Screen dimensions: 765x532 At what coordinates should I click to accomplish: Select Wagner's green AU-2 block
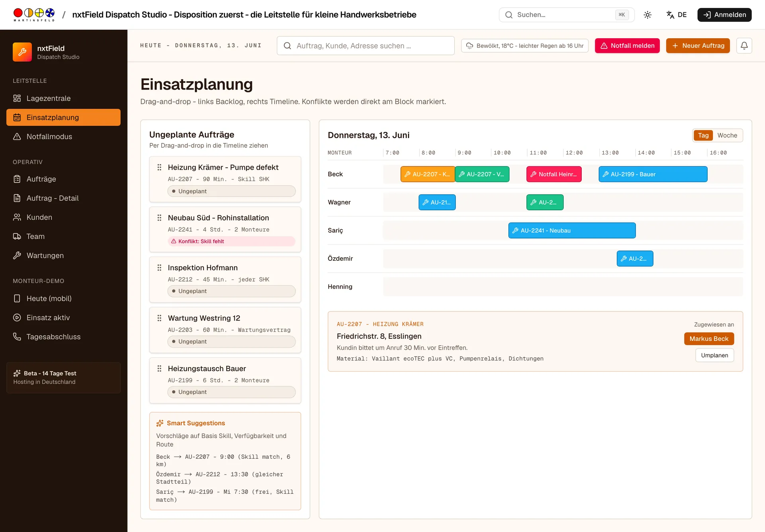pyautogui.click(x=545, y=202)
